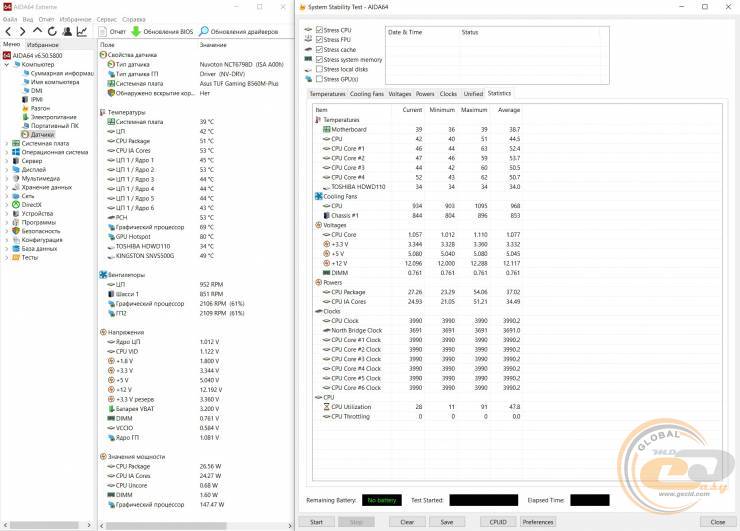This screenshot has width=740, height=531.
Task: Click the Мультимедиа icon in the tree
Action: coord(16,178)
